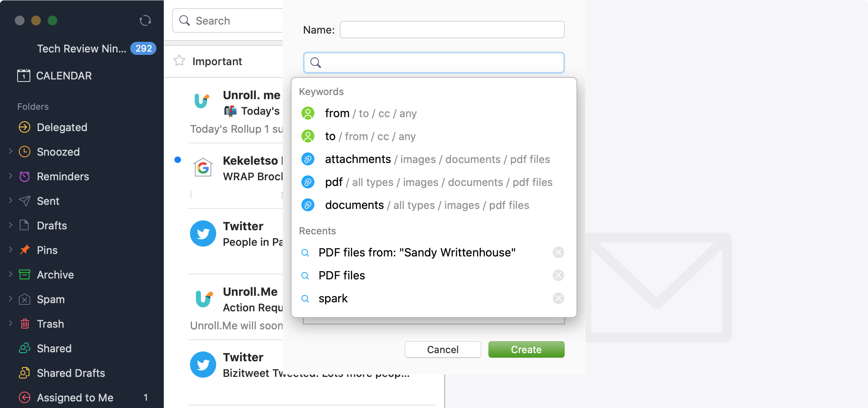Click the Twitter avatar for People email

203,233
